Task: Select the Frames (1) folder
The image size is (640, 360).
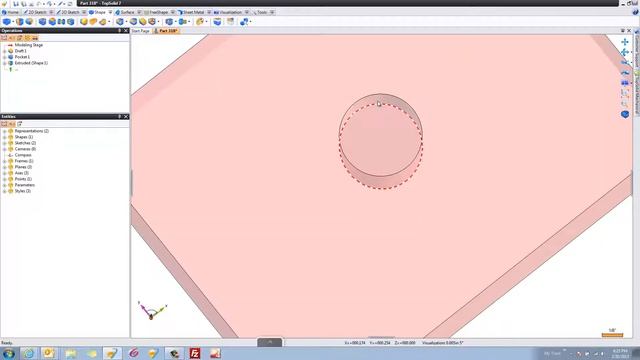Action: click(24, 161)
